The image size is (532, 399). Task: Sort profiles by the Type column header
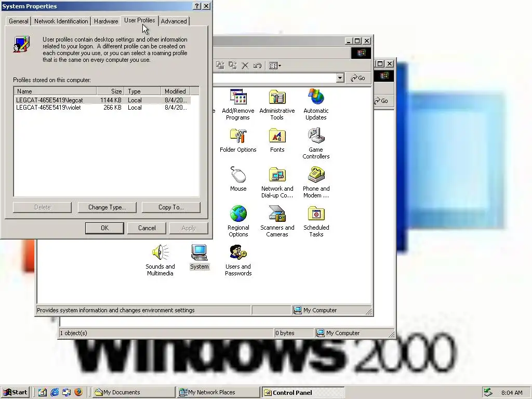pyautogui.click(x=142, y=91)
